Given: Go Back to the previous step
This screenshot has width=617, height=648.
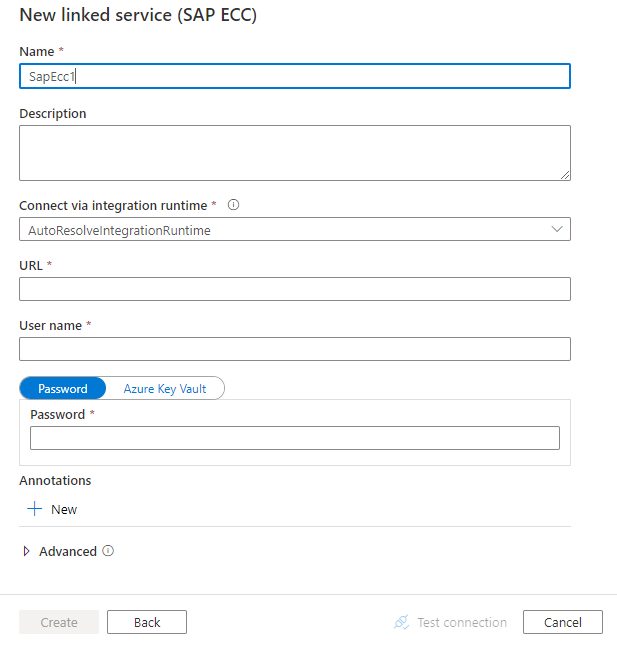Looking at the screenshot, I should (147, 622).
